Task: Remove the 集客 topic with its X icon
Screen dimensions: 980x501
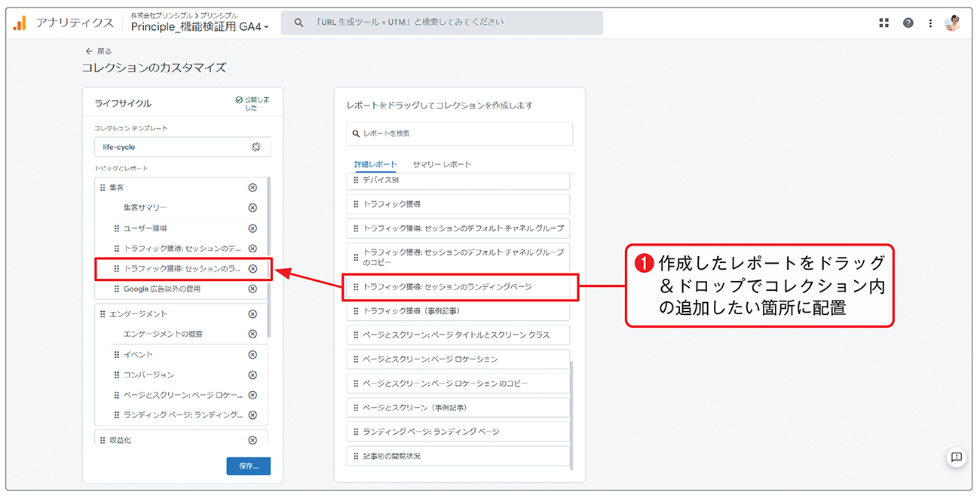Action: tap(253, 188)
